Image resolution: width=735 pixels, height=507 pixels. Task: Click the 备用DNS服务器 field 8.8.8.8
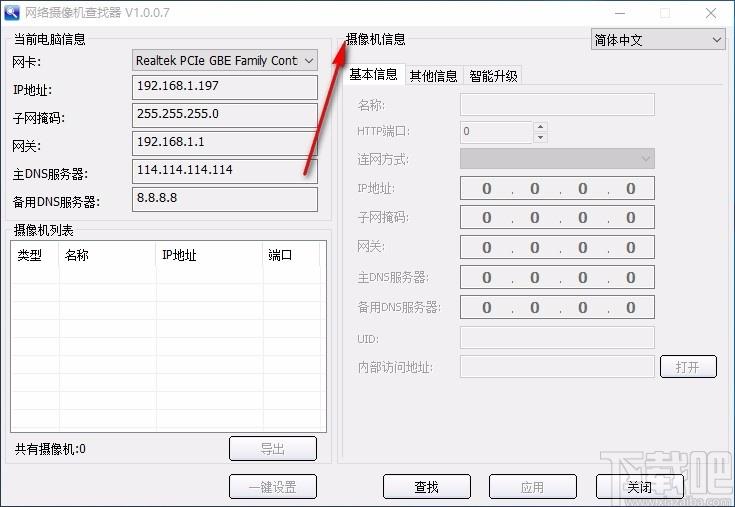[x=225, y=199]
